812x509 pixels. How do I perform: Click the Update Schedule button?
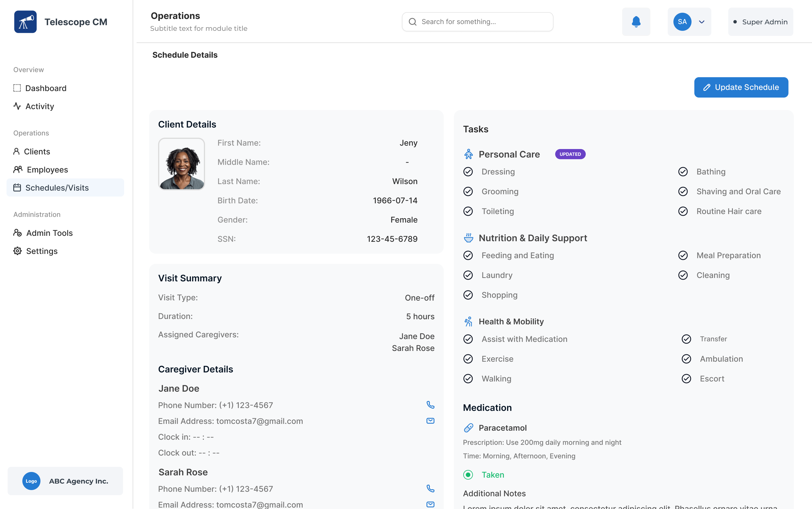pyautogui.click(x=741, y=88)
